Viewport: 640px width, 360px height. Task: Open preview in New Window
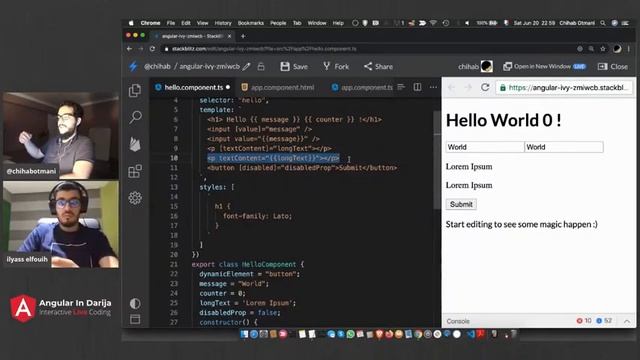coord(544,66)
